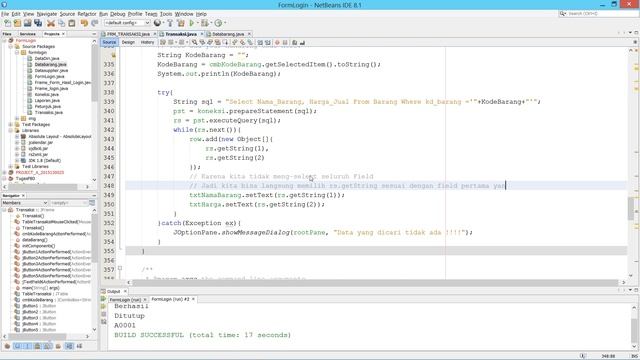Close the Transaksi.java editor tab
The height and width of the screenshot is (360, 640).
pos(201,34)
